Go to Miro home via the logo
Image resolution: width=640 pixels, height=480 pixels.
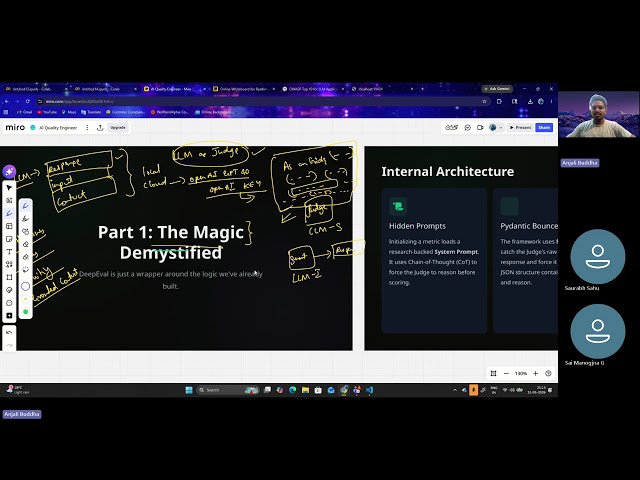[15, 127]
